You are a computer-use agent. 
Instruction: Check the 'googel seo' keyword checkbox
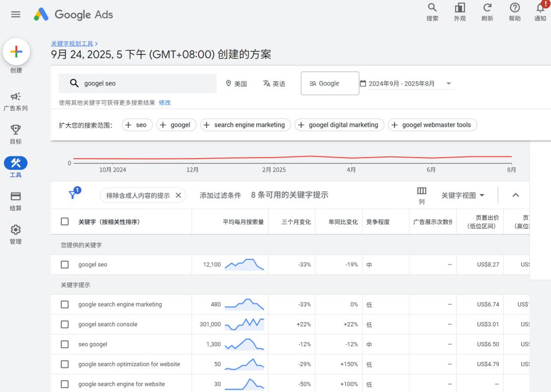[65, 265]
